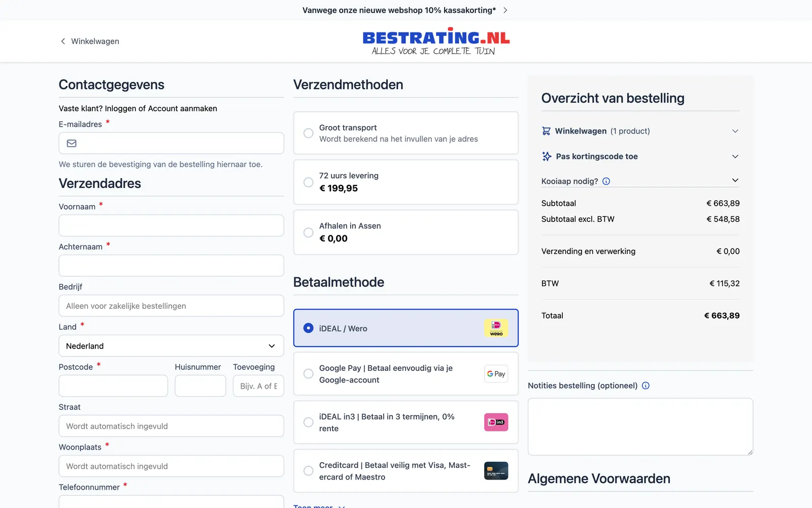Screen dimensions: 812x508
Task: Click the credit card icon
Action: (x=496, y=471)
